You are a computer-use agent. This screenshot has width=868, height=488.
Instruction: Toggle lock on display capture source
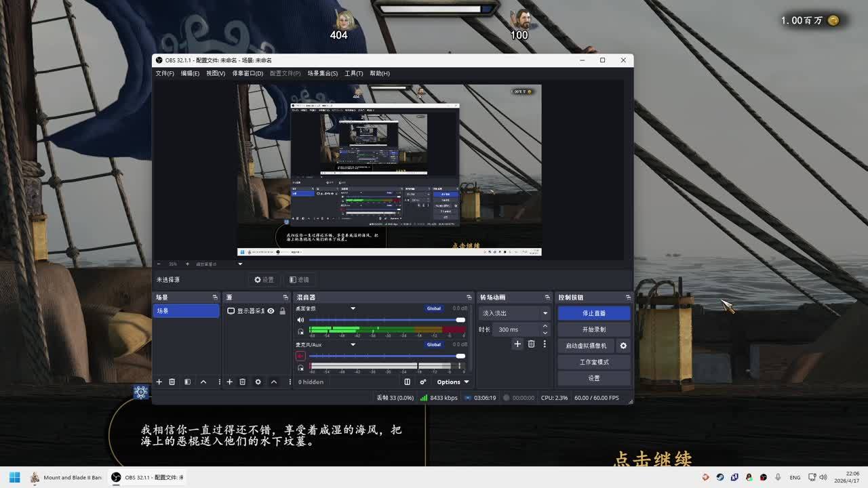[x=282, y=311]
